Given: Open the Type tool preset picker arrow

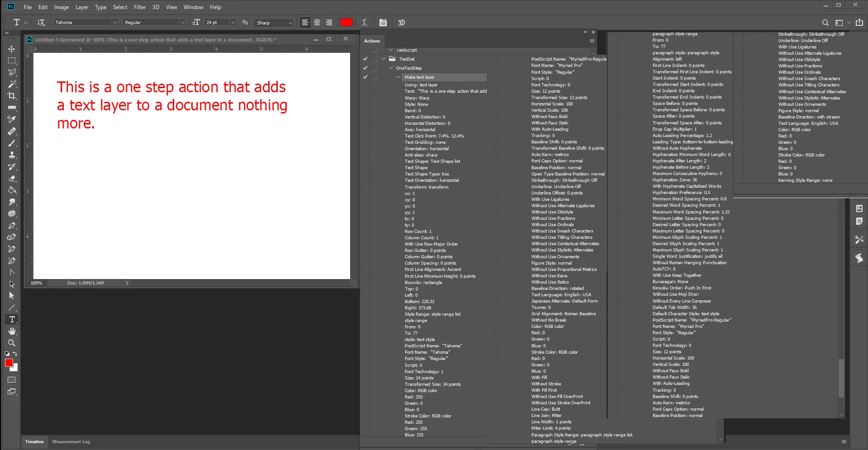Looking at the screenshot, I should coord(26,22).
